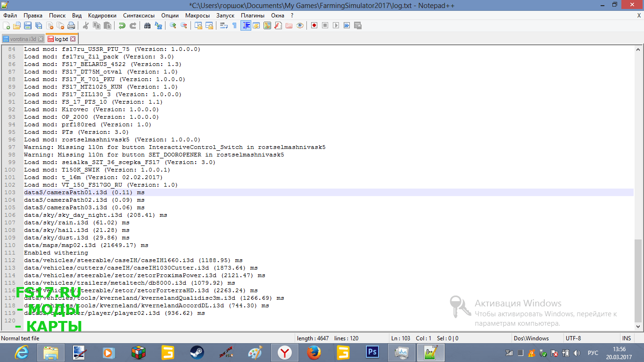Click the Paste toolbar icon

[107, 25]
